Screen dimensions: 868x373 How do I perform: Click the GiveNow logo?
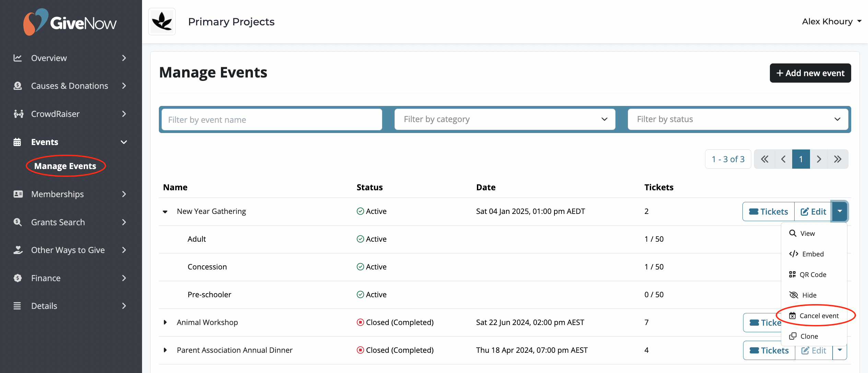(x=70, y=22)
